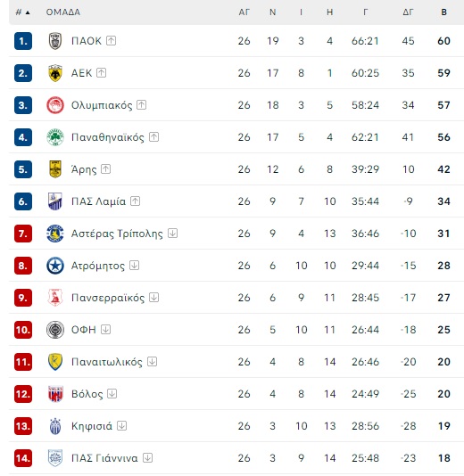Click the Γ goals column header

click(x=365, y=12)
